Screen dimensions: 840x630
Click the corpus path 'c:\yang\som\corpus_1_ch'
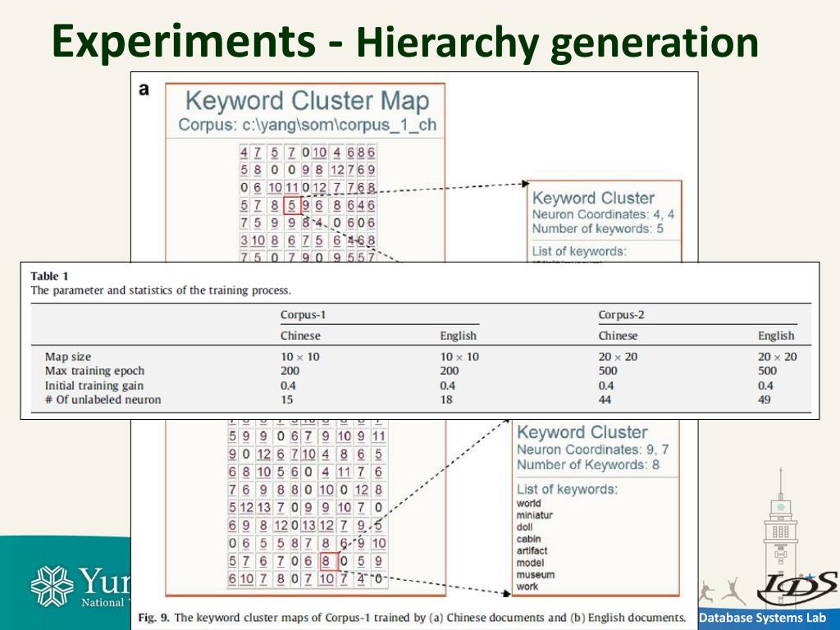339,125
